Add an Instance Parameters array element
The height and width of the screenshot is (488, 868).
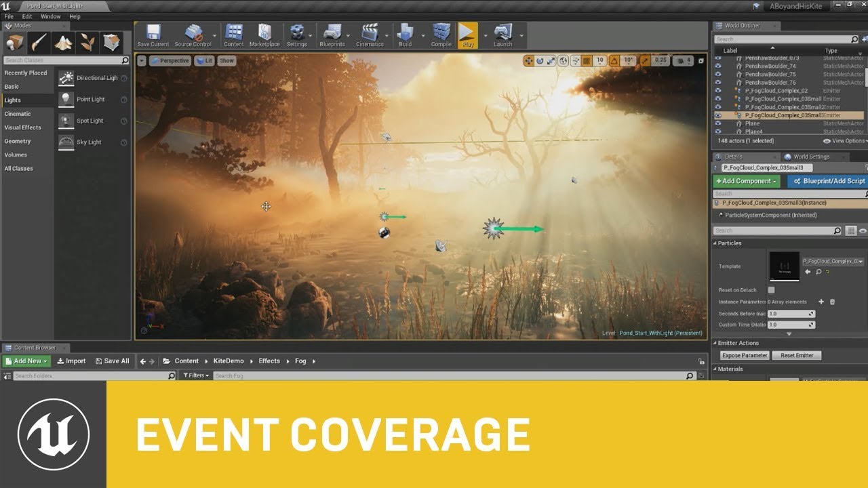(x=821, y=302)
